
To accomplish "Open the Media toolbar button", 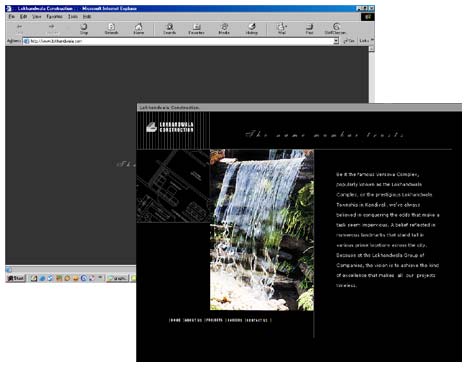I will coord(224,29).
